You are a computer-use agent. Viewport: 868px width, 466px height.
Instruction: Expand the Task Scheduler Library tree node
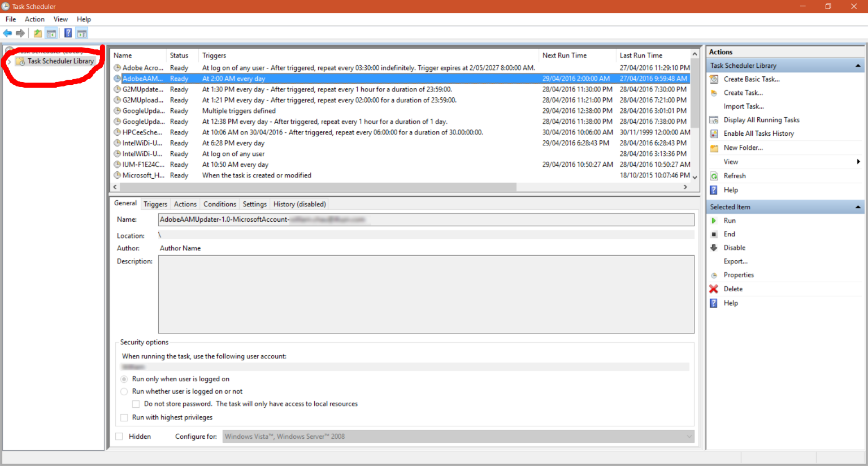9,62
